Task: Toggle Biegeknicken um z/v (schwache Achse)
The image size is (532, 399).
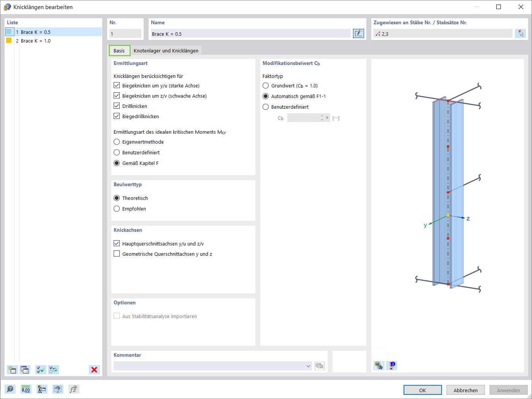Action: tap(117, 96)
